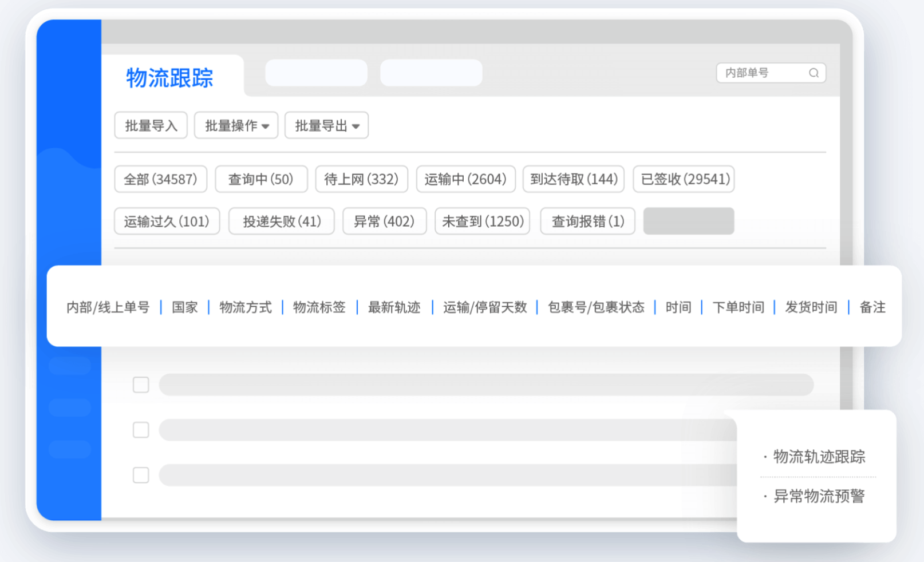
Task: Select the 查询报错 (1) filter
Action: point(587,221)
